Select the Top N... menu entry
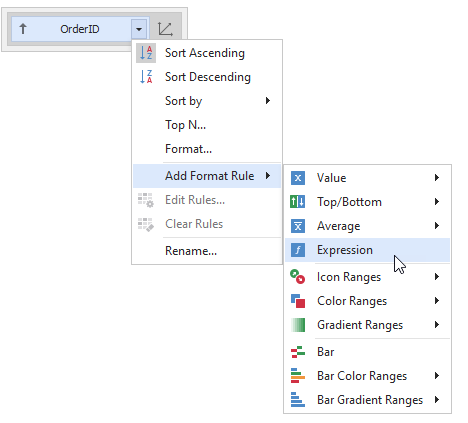Screen dimensions: 468x423 point(207,125)
